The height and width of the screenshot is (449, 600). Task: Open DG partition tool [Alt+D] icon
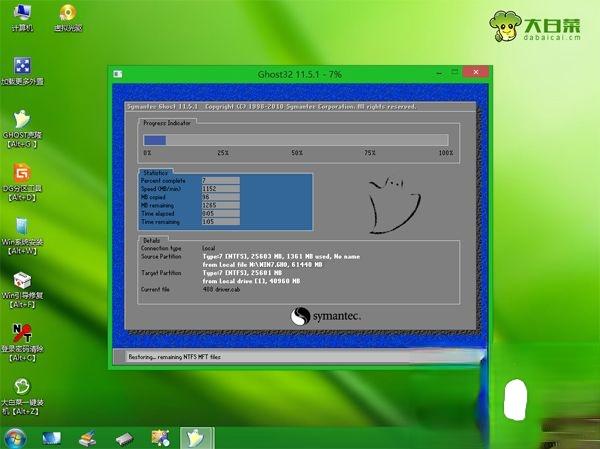pyautogui.click(x=22, y=183)
